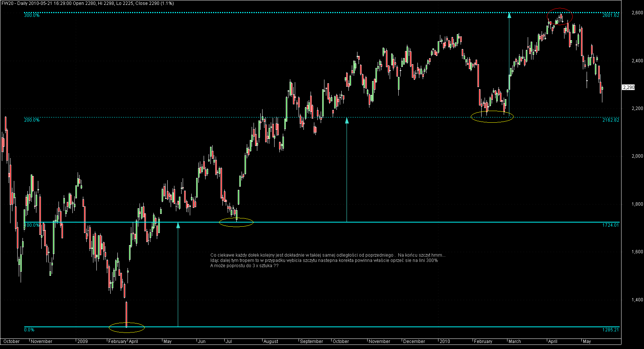
Task: Click the Jul label on time axis
Action: [228, 341]
